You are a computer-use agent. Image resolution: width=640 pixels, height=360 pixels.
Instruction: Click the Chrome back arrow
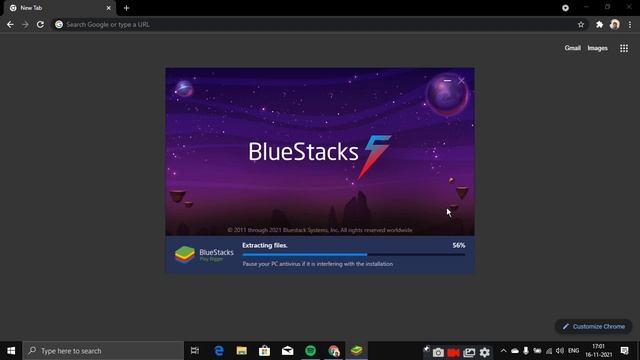pos(10,24)
